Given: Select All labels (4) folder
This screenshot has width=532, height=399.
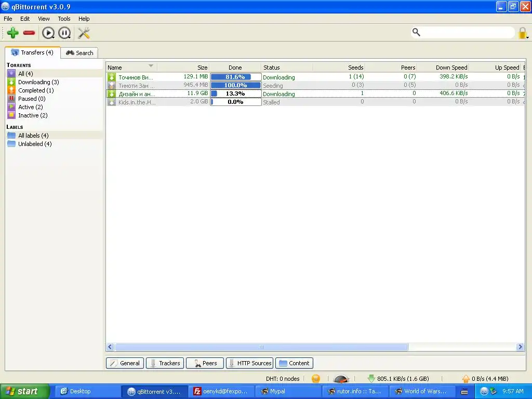Looking at the screenshot, I should [x=54, y=136].
